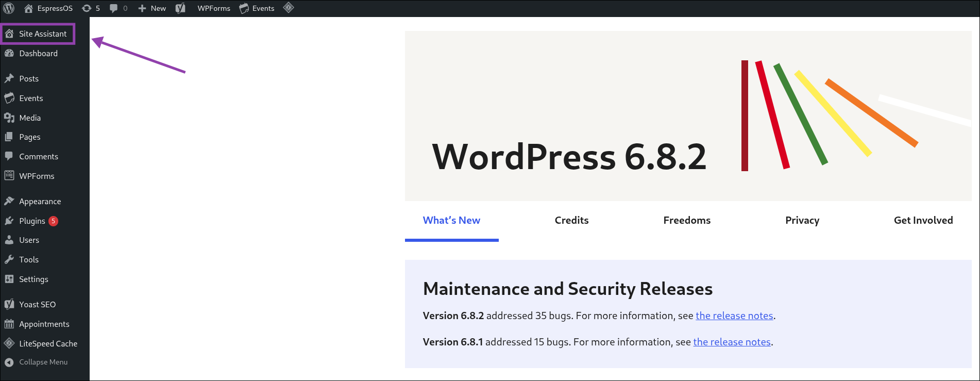Switch to the Freedoms tab

pos(687,220)
